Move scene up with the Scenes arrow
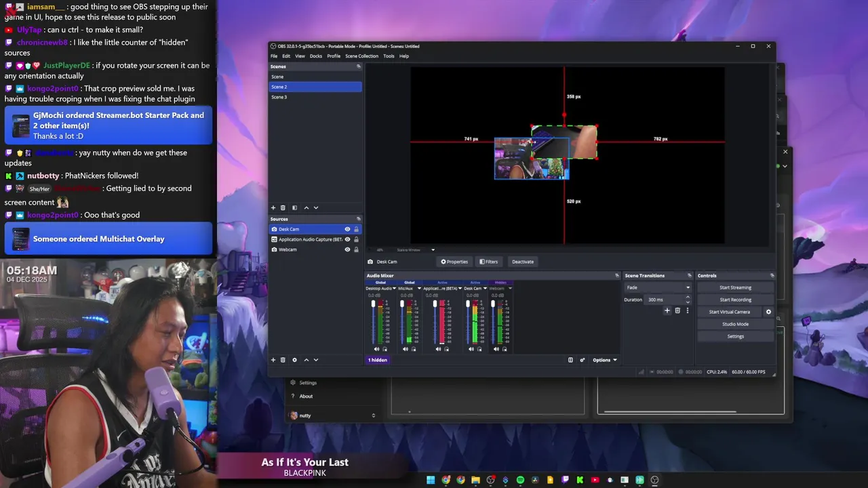868x488 pixels. [306, 208]
